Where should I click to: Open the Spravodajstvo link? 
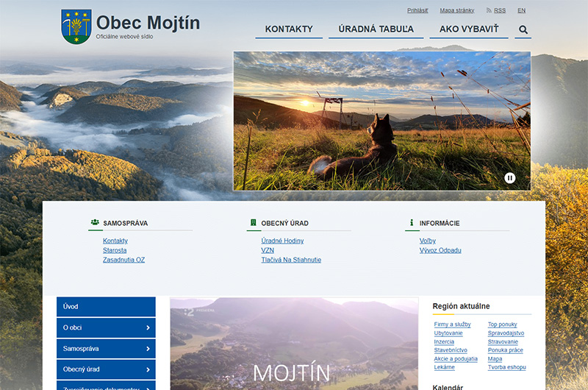pyautogui.click(x=506, y=333)
